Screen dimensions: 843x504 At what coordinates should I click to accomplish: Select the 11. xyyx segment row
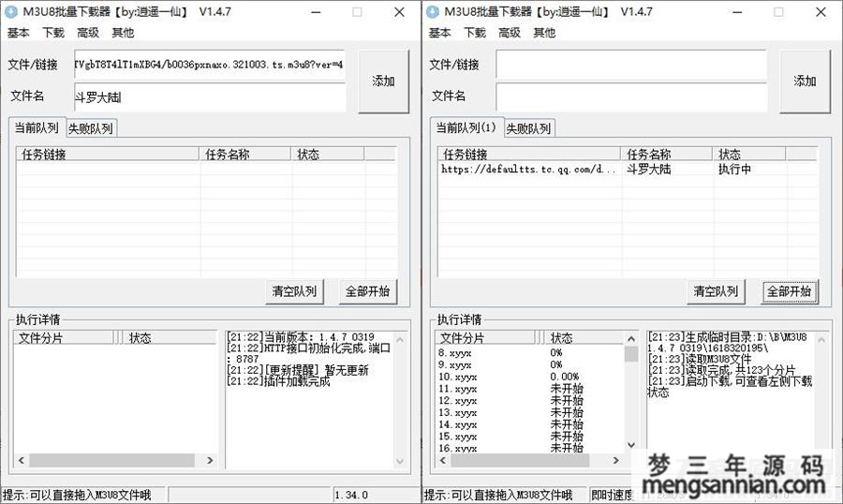point(529,389)
